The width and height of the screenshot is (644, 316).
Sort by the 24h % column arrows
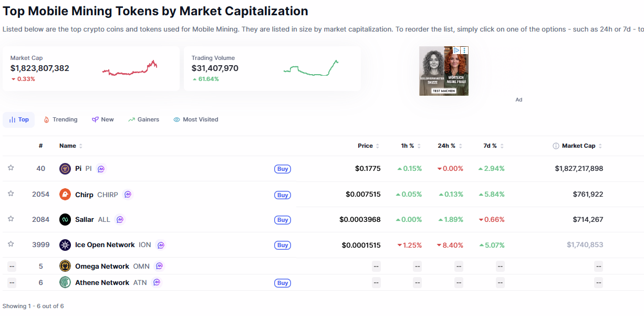point(461,146)
